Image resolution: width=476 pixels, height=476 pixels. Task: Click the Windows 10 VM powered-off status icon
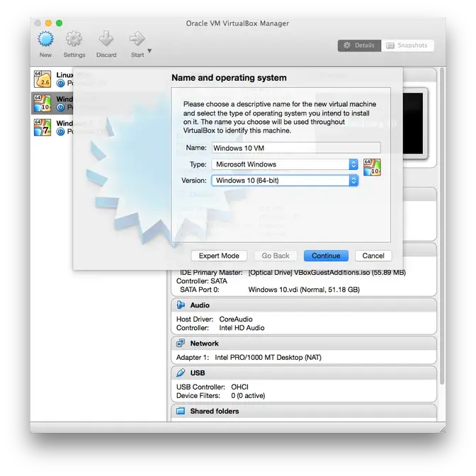pyautogui.click(x=61, y=108)
